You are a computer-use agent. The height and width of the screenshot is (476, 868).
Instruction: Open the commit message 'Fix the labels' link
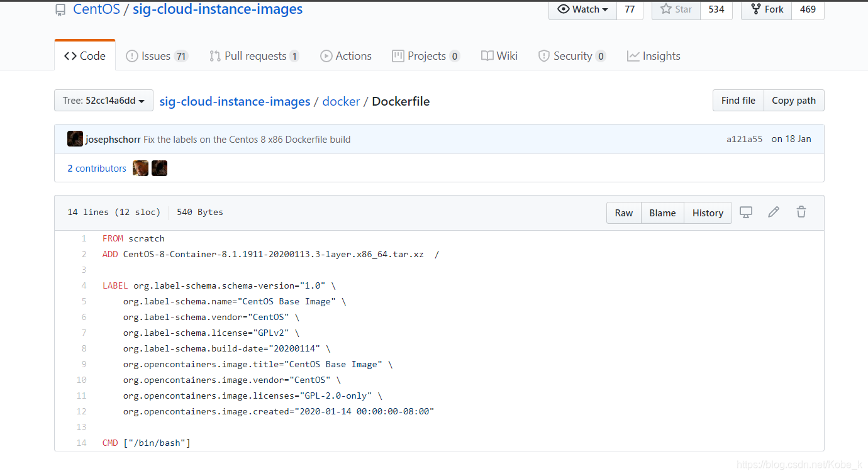pos(247,140)
